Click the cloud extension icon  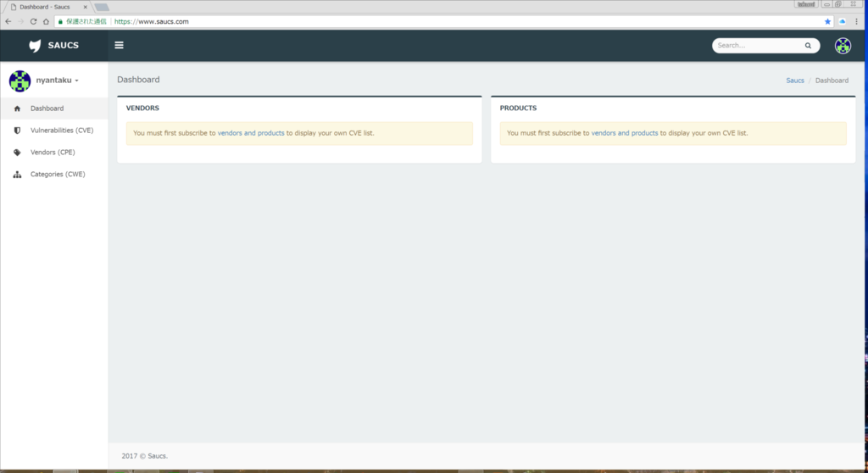pyautogui.click(x=842, y=21)
